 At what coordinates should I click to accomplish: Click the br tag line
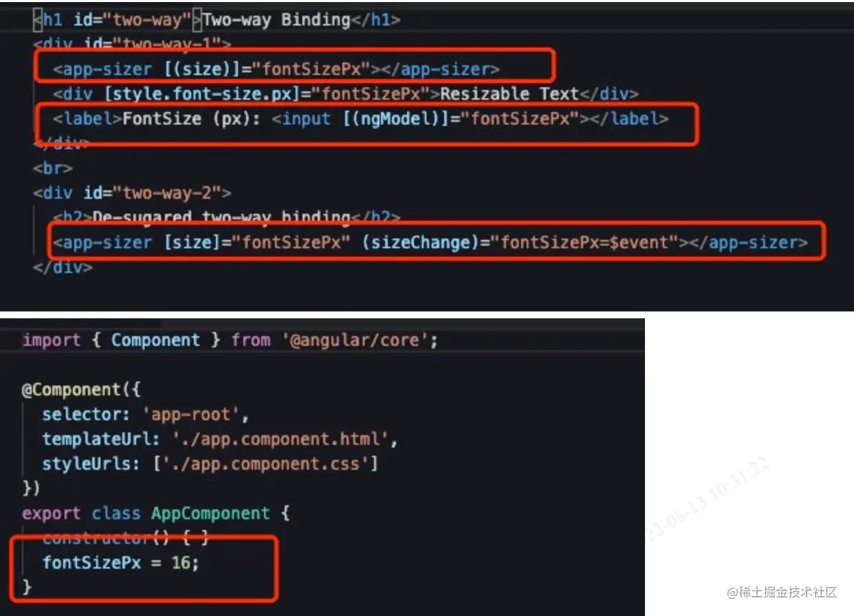coord(52,168)
